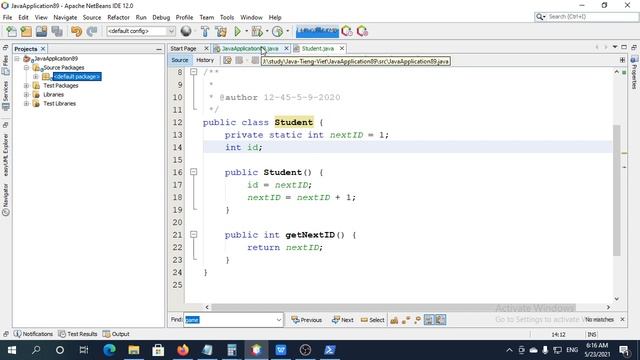Click the Redo arrow icon

pyautogui.click(x=92, y=31)
